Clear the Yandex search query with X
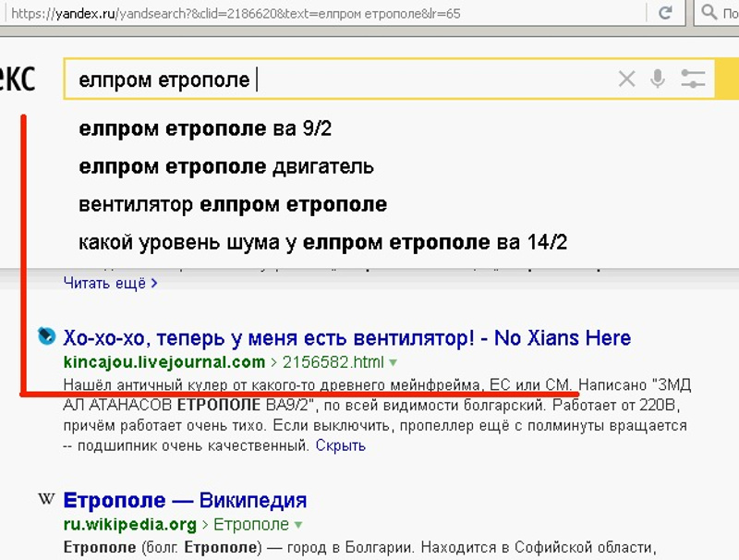The width and height of the screenshot is (739, 560). click(x=626, y=79)
